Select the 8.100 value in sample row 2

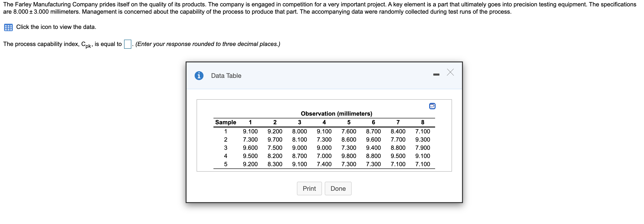tap(299, 140)
